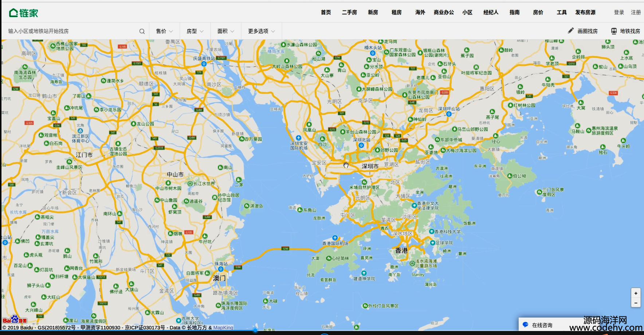Open the 商业办公 menu item
Image resolution: width=644 pixels, height=335 pixels.
(x=444, y=12)
